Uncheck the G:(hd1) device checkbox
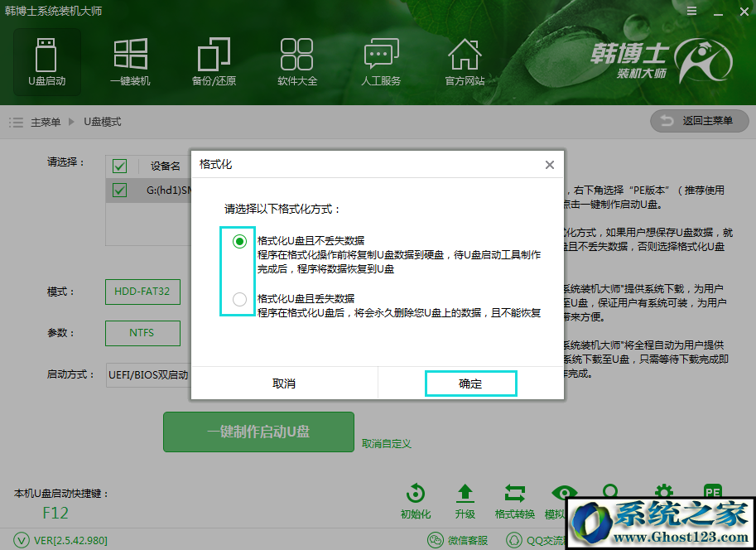Viewport: 756px width, 550px height. 119,190
